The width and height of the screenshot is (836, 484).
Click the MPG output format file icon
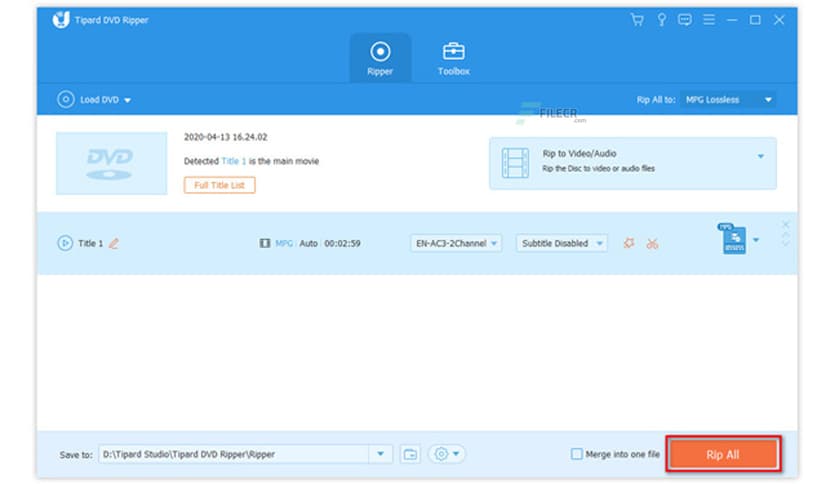(733, 240)
